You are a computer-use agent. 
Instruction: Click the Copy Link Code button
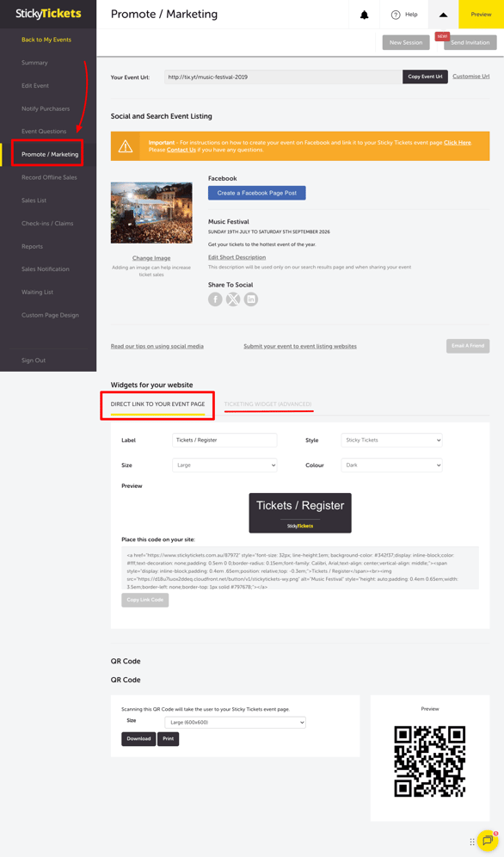point(144,600)
